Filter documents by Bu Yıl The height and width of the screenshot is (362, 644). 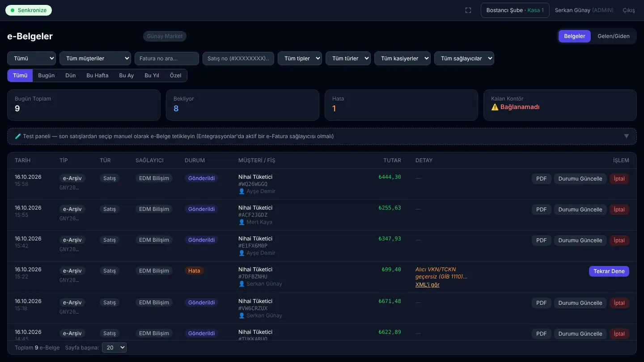[x=152, y=76]
